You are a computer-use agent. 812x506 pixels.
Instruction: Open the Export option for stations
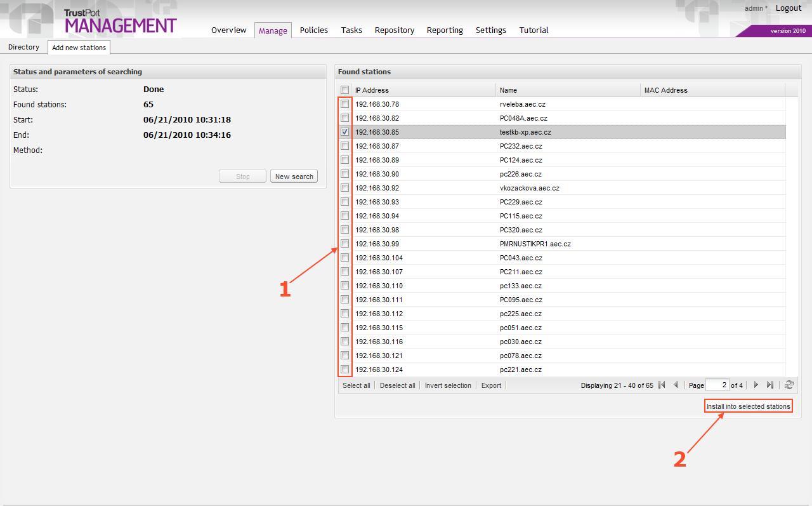(x=491, y=385)
